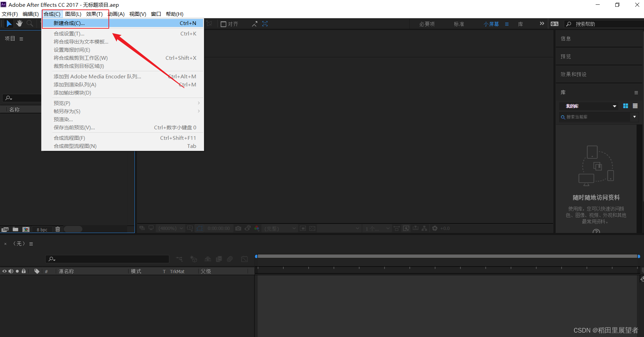Screen dimensions: 644x337
Task: Toggle Draft 3D icon in timeline
Action: (194, 259)
